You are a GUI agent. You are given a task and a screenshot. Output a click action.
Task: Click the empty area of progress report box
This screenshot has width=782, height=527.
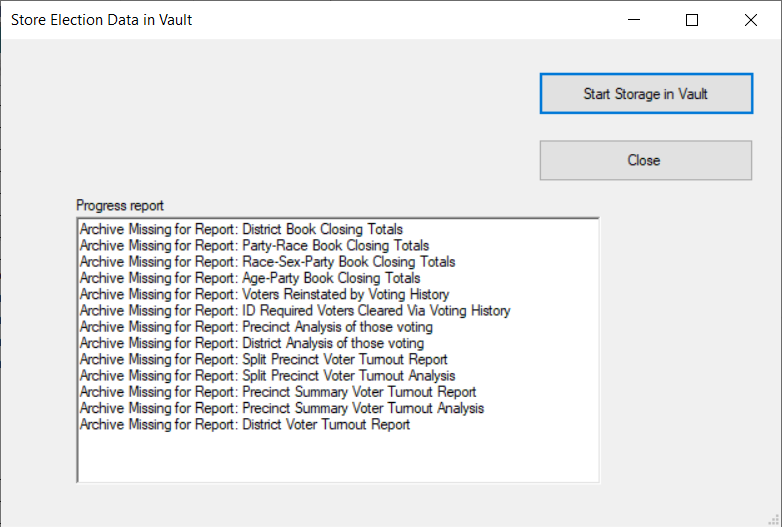(x=338, y=456)
